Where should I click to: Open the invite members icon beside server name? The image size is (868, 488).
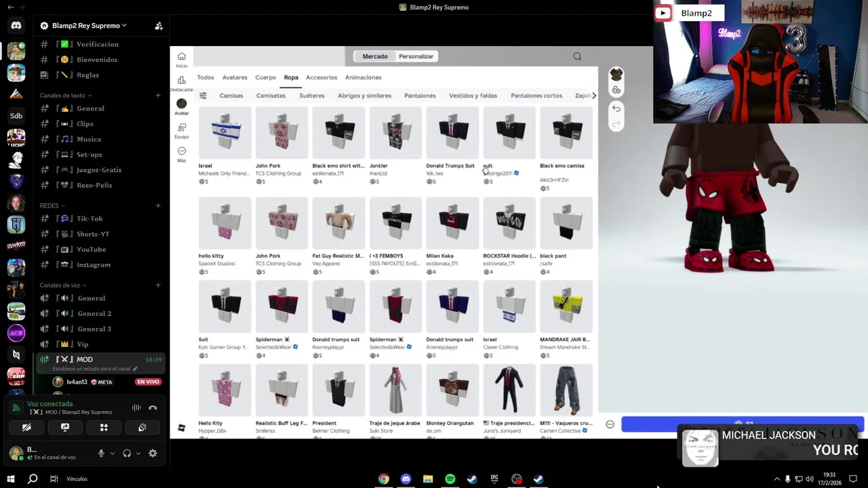click(159, 26)
